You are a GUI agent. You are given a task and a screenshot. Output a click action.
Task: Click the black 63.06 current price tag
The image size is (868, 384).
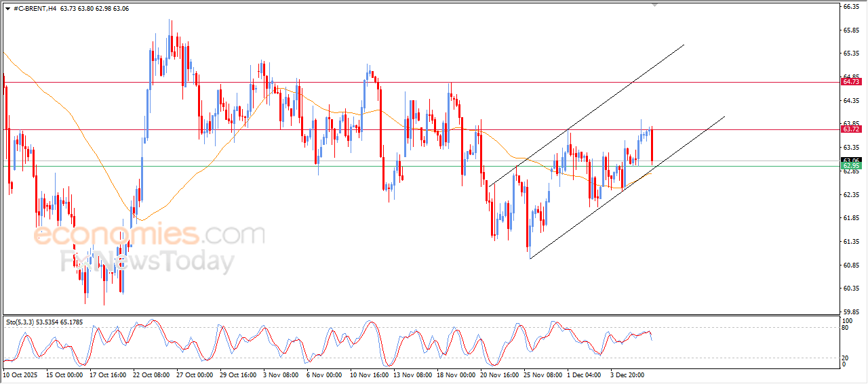(850, 161)
